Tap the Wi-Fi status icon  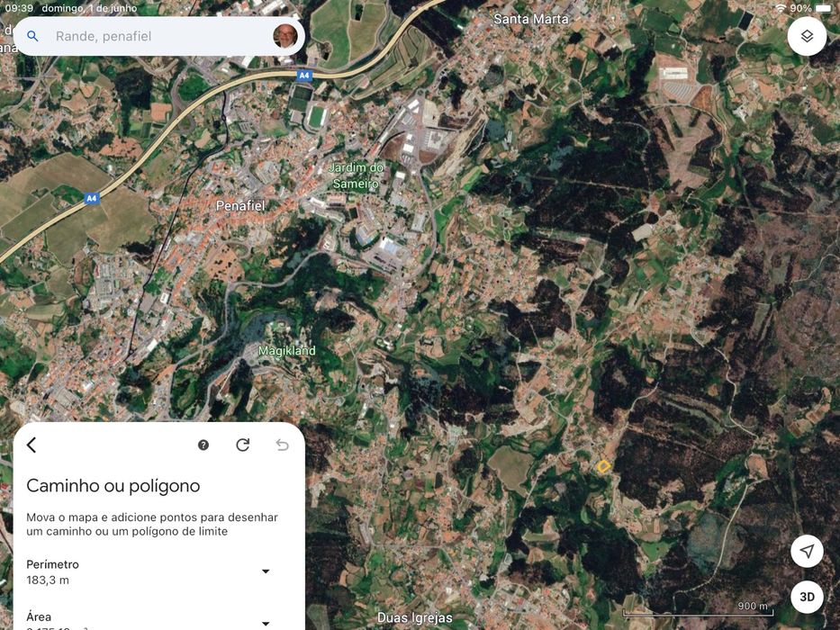click(x=781, y=9)
